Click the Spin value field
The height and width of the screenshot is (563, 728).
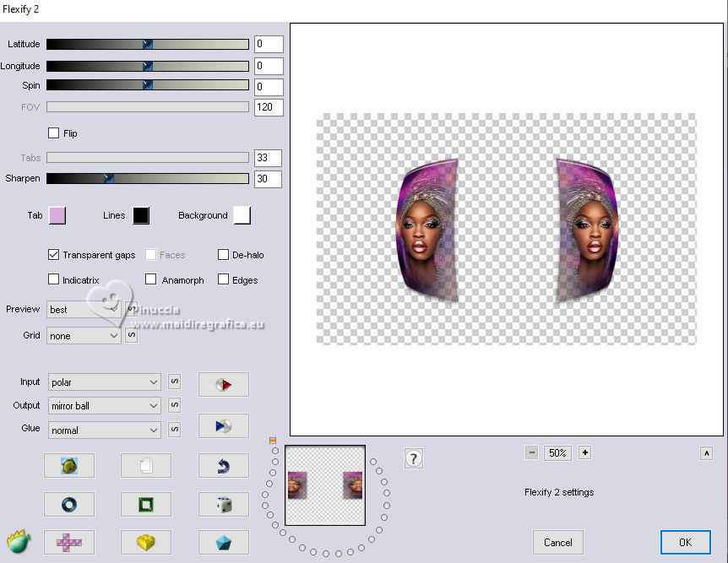click(x=269, y=87)
